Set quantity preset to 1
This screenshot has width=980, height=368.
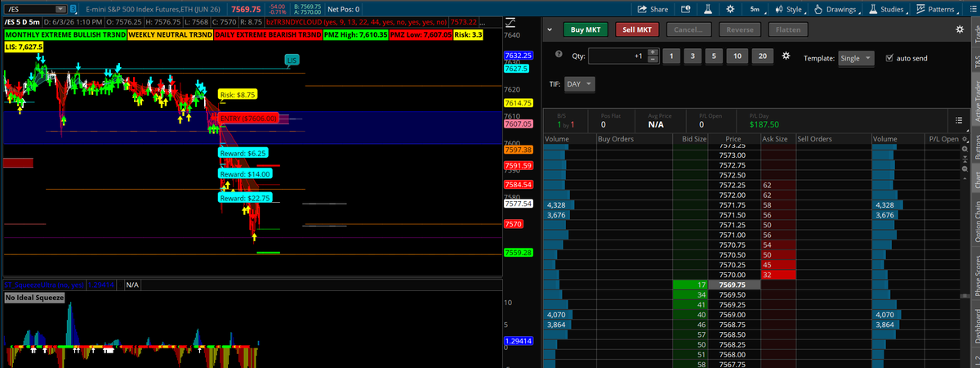[670, 56]
